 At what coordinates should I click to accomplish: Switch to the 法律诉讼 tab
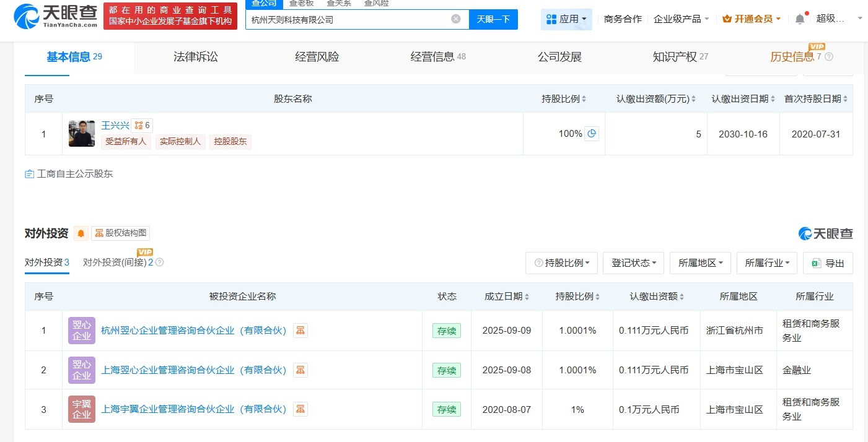[x=195, y=56]
